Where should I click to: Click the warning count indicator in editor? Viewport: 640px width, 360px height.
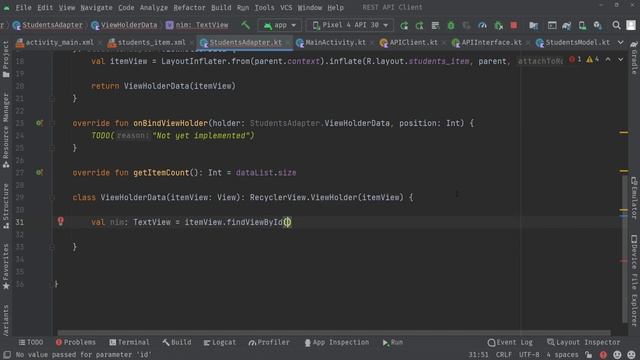tap(593, 60)
